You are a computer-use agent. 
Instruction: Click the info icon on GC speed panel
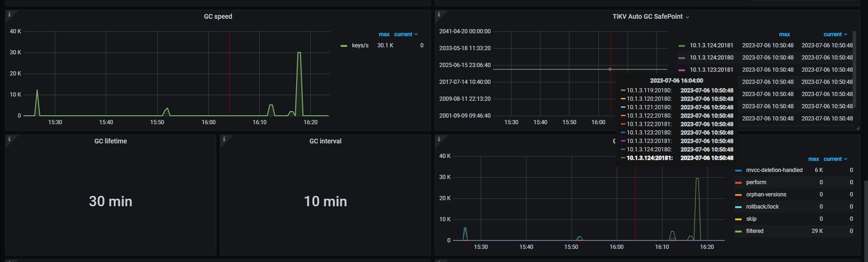click(x=9, y=15)
